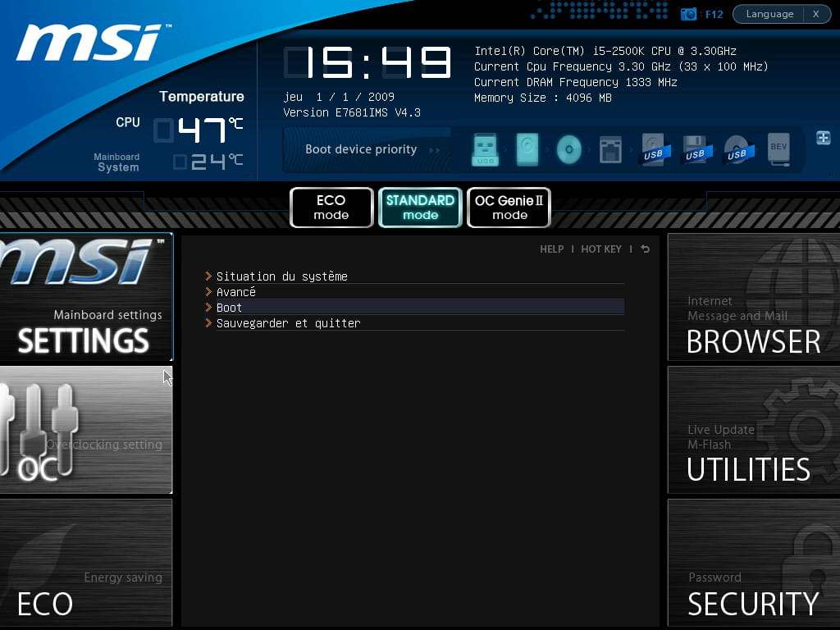Select the network boot device icon
Image resolution: width=840 pixels, height=630 pixels.
pos(610,149)
